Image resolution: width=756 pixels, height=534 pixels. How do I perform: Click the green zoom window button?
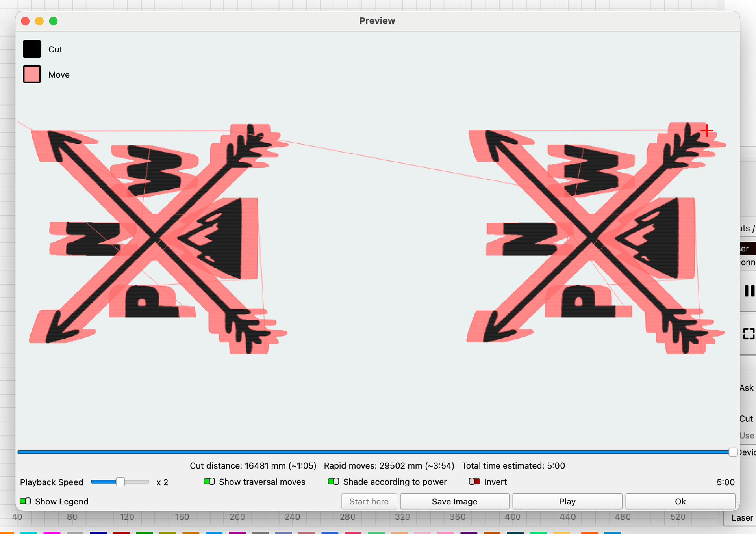(x=54, y=21)
